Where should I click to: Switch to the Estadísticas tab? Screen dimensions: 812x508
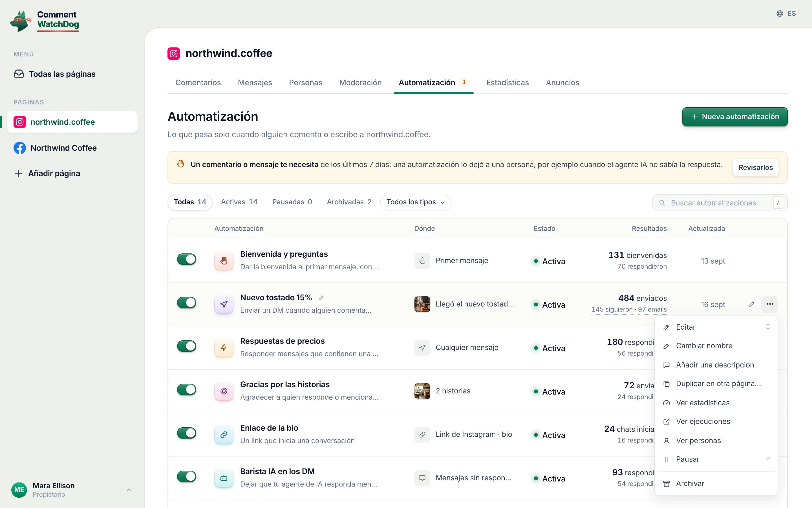[x=507, y=83]
